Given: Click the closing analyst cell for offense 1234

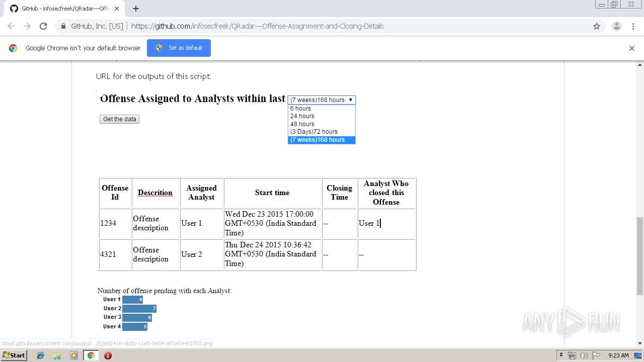Looking at the screenshot, I should (386, 223).
